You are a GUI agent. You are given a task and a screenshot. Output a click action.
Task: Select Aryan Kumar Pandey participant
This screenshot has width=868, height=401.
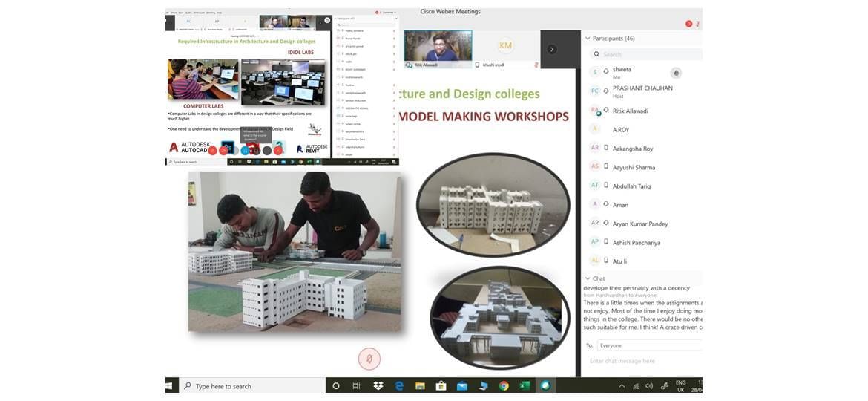(x=642, y=224)
